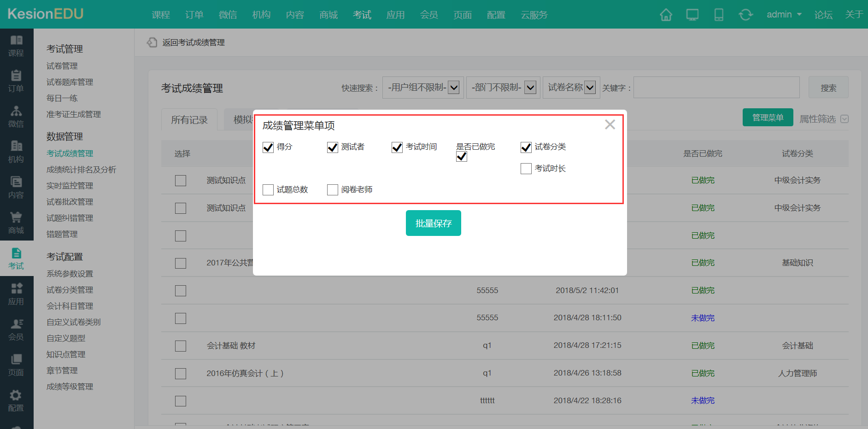Open the 部门不限制 dropdown
Image resolution: width=868 pixels, height=429 pixels.
503,88
